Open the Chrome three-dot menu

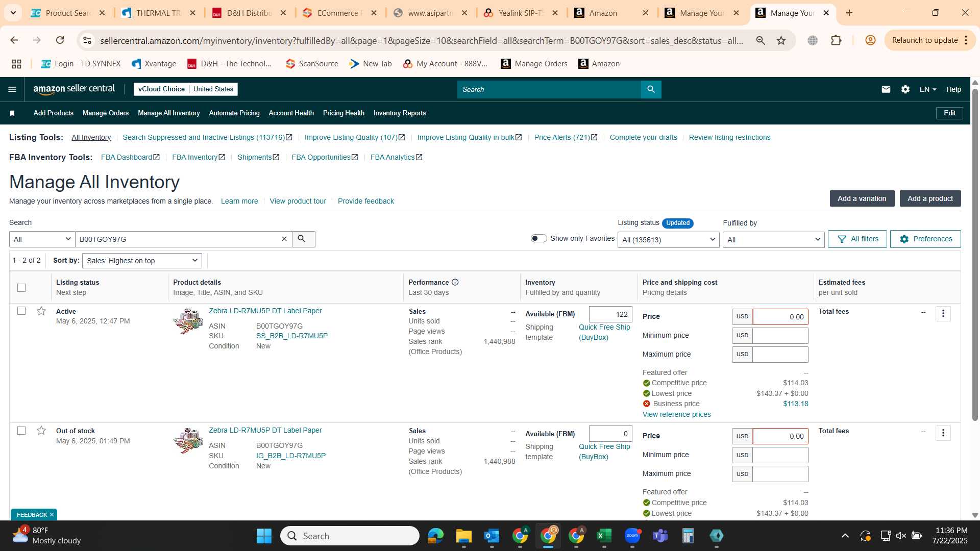pos(966,40)
